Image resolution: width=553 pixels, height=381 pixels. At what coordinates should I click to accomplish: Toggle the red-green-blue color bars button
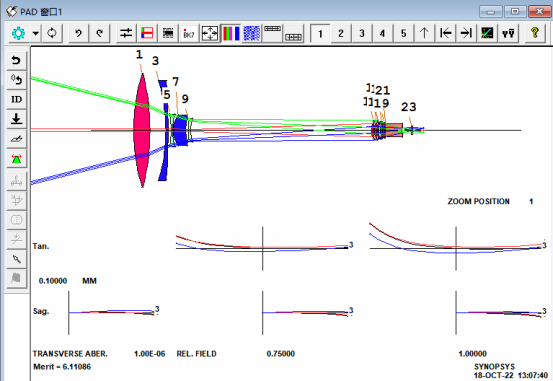[231, 33]
